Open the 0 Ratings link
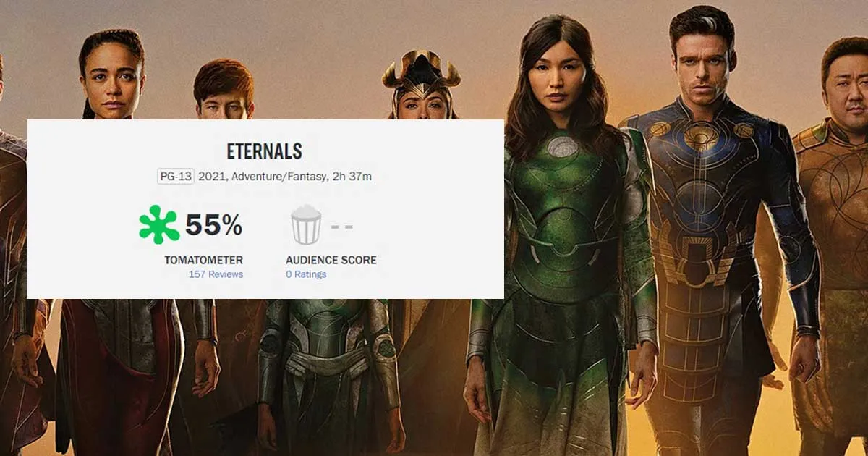 (x=306, y=274)
